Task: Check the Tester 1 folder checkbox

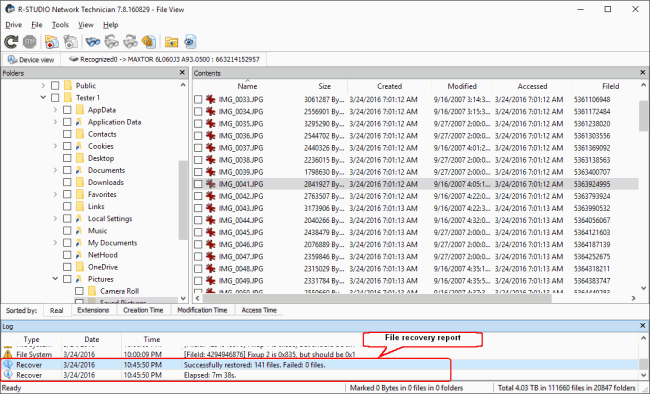Action: (x=55, y=97)
